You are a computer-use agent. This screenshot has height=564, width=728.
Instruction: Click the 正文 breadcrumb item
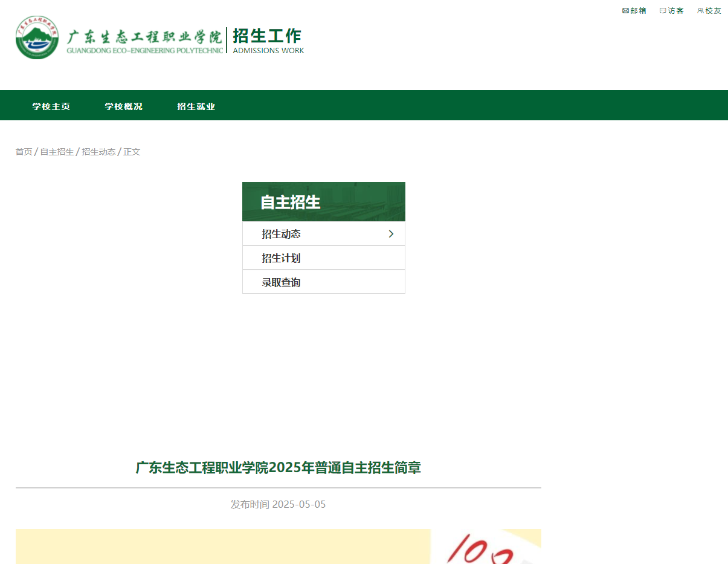click(132, 152)
